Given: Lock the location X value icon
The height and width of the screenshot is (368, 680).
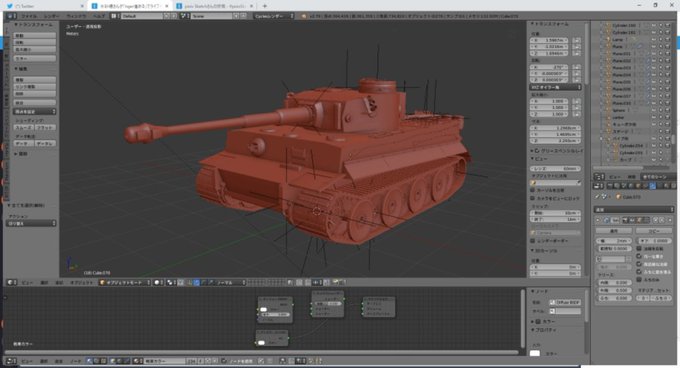Looking at the screenshot, I should point(576,40).
